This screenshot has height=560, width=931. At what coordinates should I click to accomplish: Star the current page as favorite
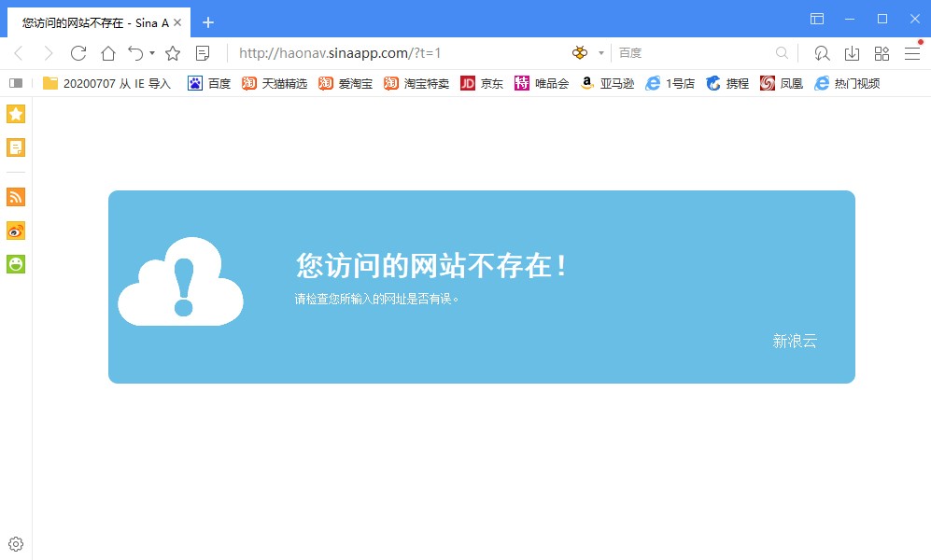[175, 53]
